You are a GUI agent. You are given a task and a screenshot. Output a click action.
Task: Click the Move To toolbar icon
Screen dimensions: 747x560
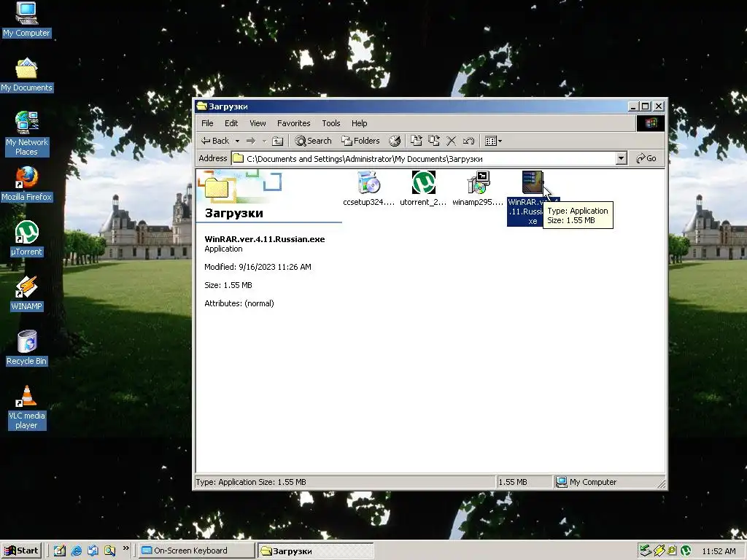coord(417,141)
